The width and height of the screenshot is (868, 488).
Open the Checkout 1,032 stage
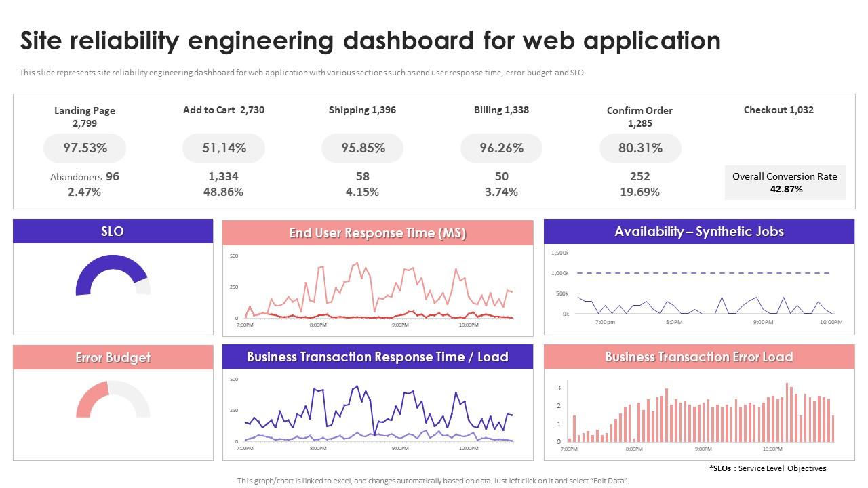tap(780, 109)
